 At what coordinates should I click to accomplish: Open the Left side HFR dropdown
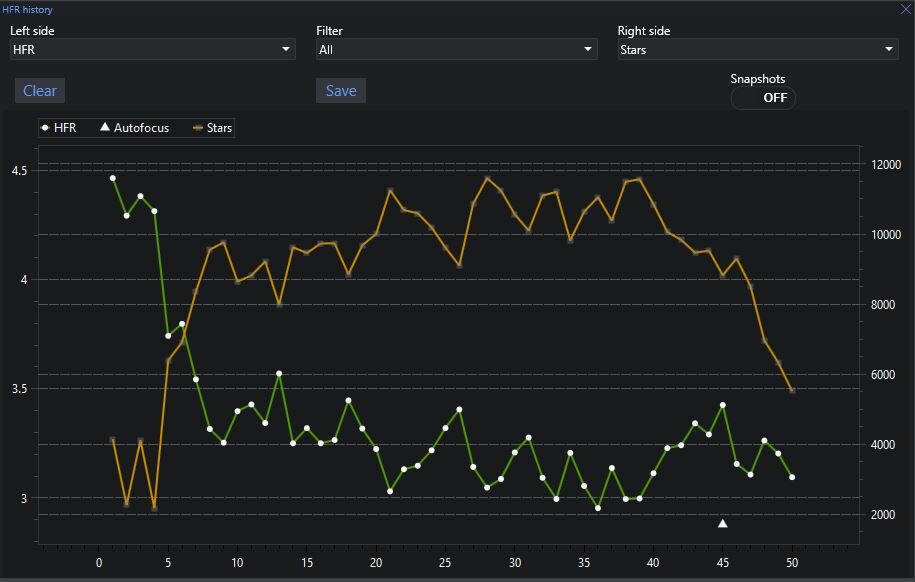(x=152, y=49)
